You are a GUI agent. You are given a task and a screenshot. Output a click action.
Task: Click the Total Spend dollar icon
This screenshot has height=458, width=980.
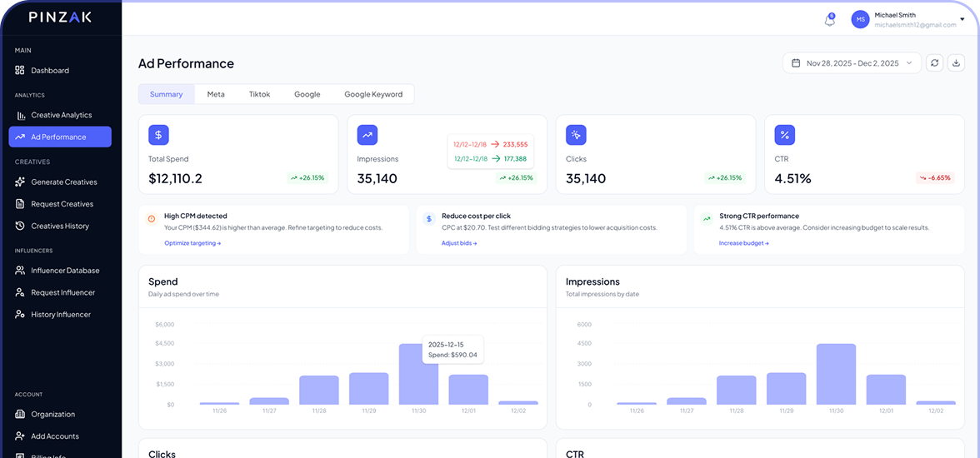point(159,135)
